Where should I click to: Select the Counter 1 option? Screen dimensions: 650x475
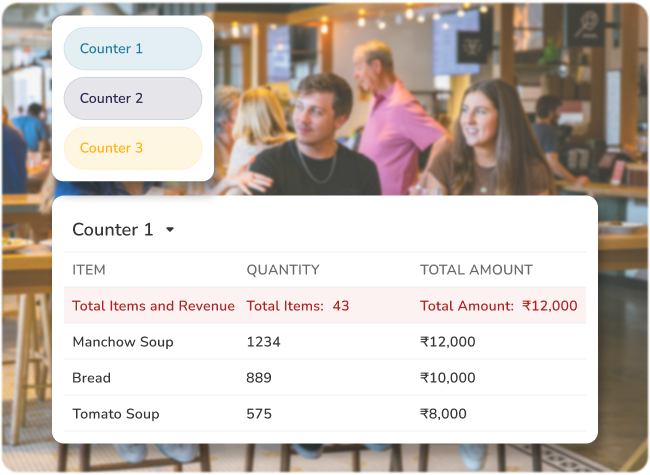pyautogui.click(x=132, y=49)
